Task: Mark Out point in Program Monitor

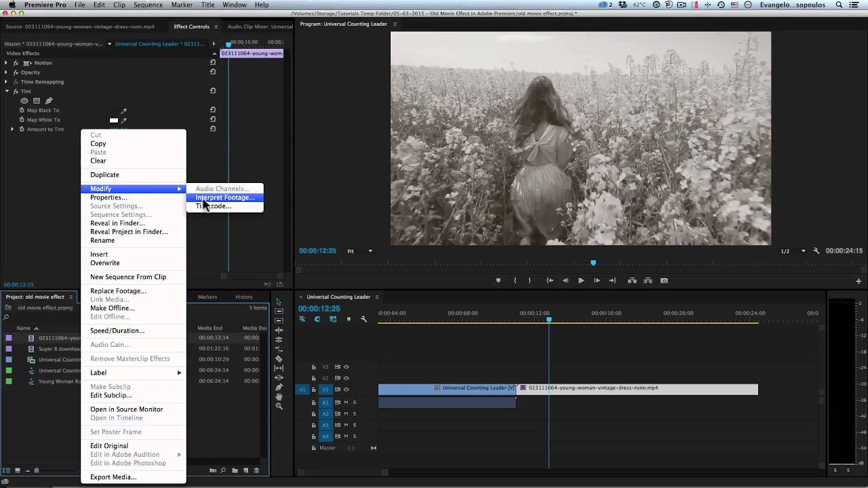Action: [530, 281]
